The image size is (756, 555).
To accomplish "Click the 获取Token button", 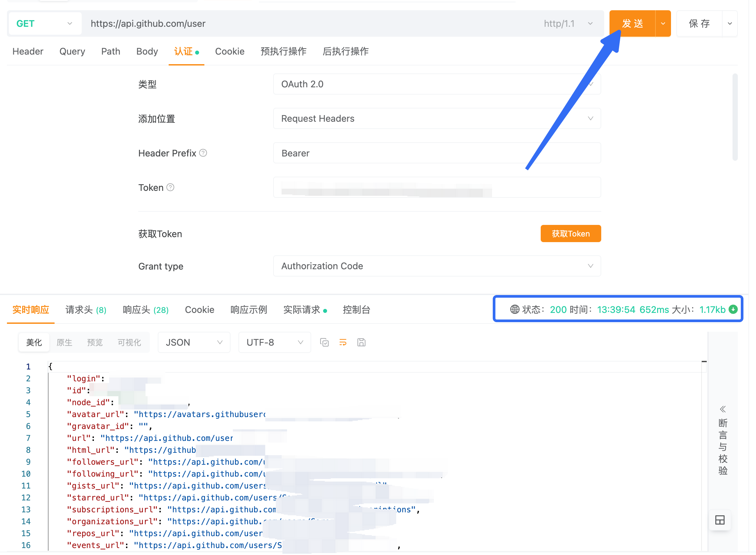I will tap(570, 234).
